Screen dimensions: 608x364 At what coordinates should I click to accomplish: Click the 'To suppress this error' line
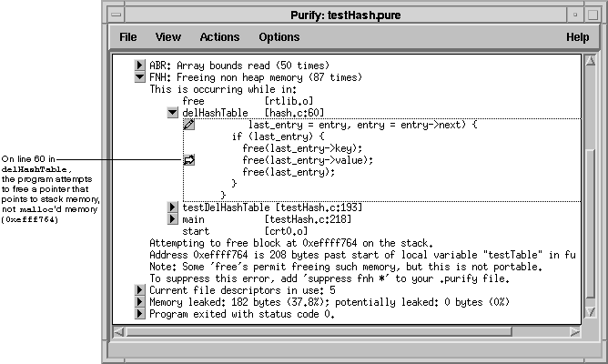tap(329, 278)
